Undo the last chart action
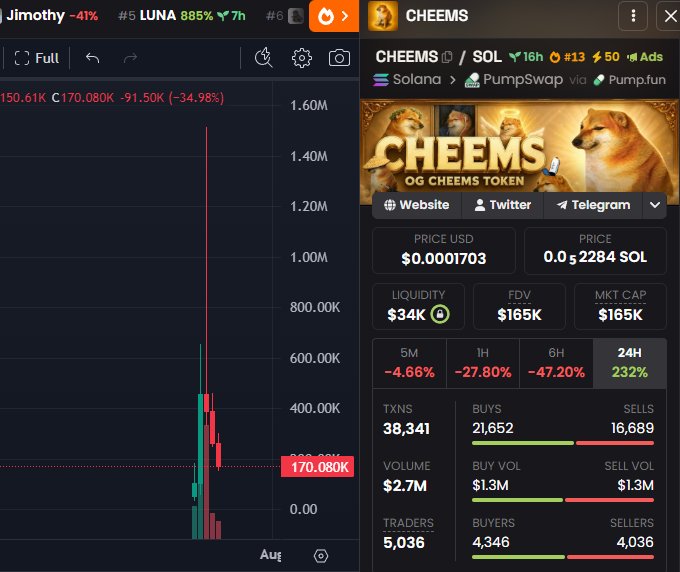The image size is (680, 572). click(x=92, y=58)
